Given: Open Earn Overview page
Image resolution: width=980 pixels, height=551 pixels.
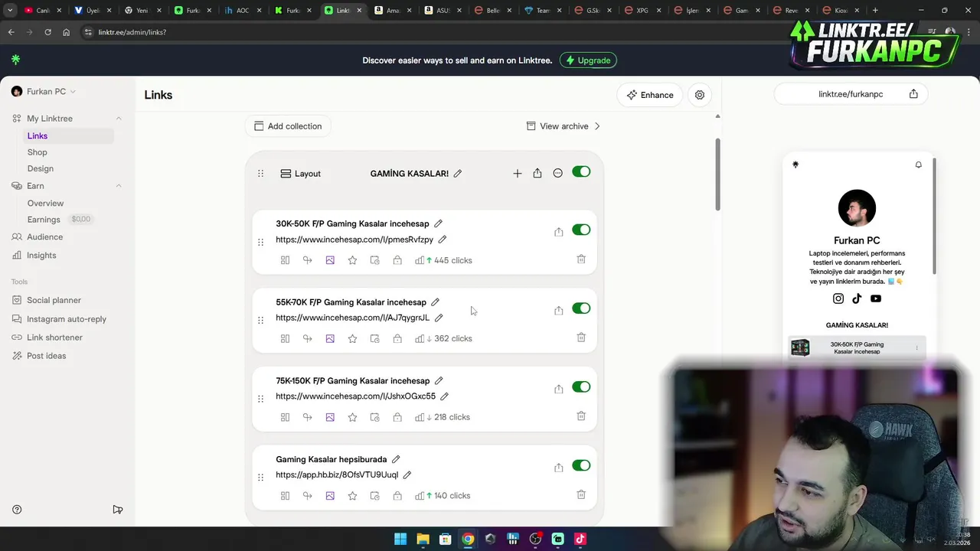Looking at the screenshot, I should [x=45, y=204].
